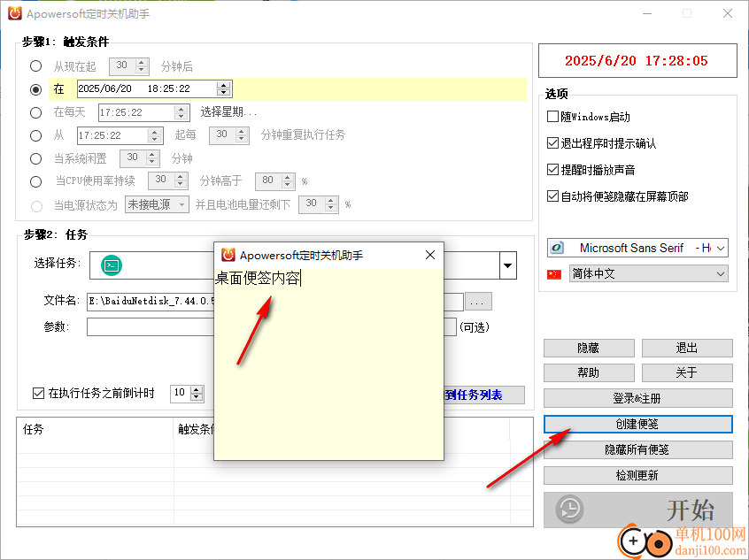Screen dimensions: 749x560
Task: Select the 从现在起 minutes-later radio button
Action: point(35,65)
